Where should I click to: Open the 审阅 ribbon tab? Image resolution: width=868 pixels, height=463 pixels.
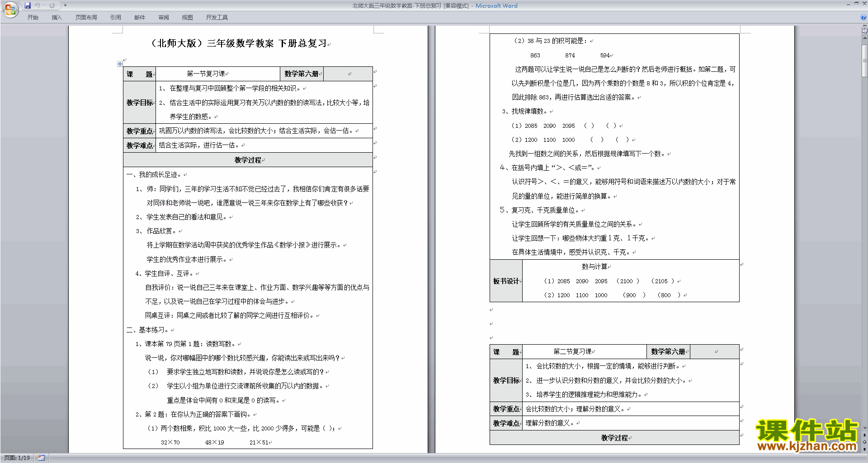coord(164,18)
